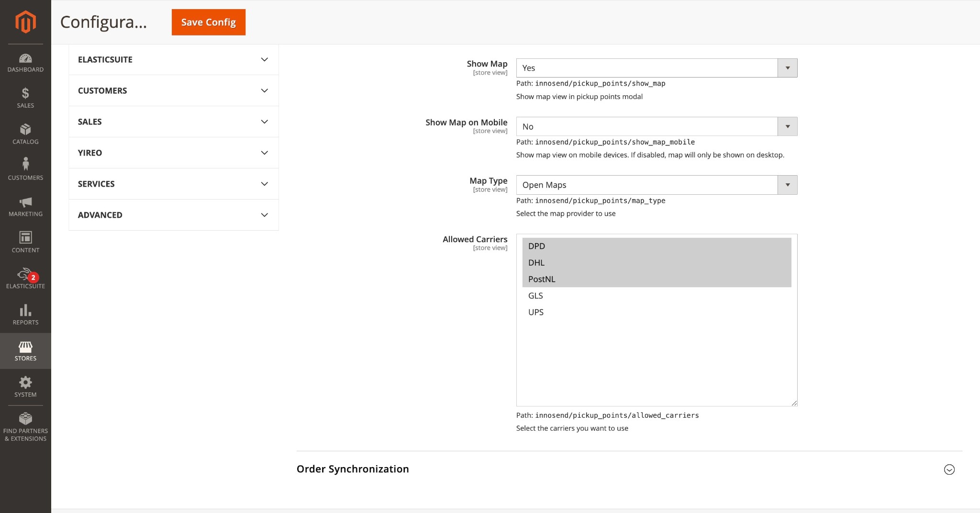This screenshot has width=980, height=513.
Task: Go to Customers via sidebar icon
Action: 25,170
